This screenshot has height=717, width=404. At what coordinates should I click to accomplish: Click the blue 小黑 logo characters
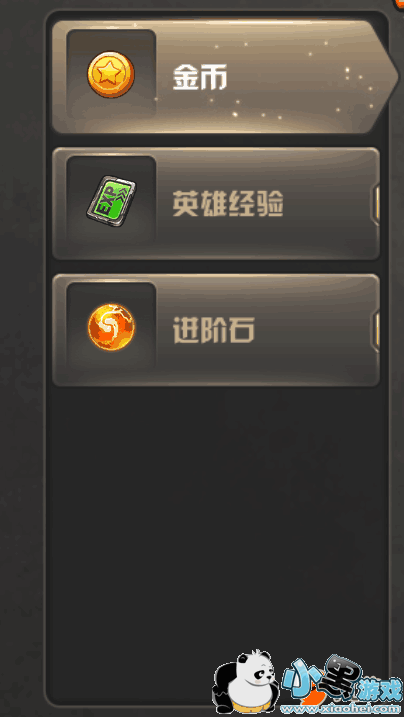pos(321,680)
